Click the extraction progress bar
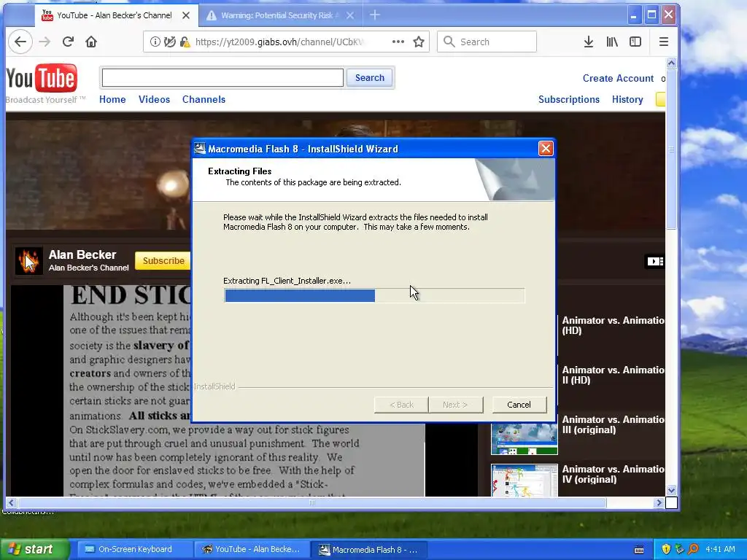747x560 pixels. (374, 296)
